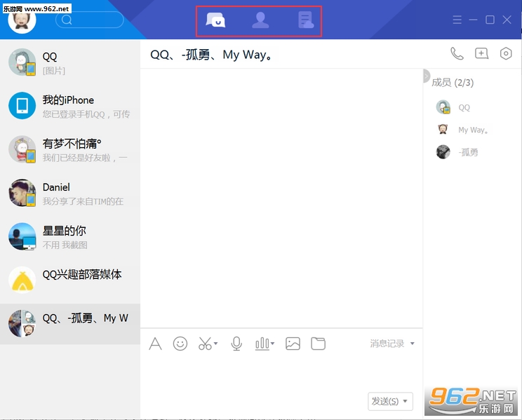Open 消息记录 message history
Image resolution: width=522 pixels, height=420 pixels.
click(387, 344)
